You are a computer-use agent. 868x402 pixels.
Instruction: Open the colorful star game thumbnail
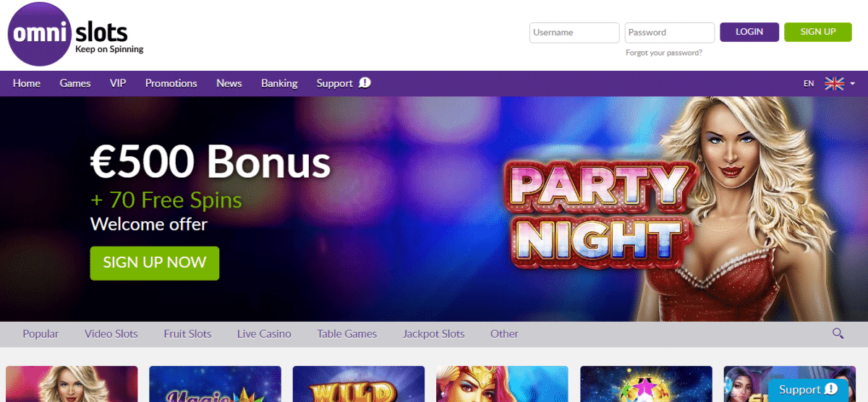click(x=646, y=384)
